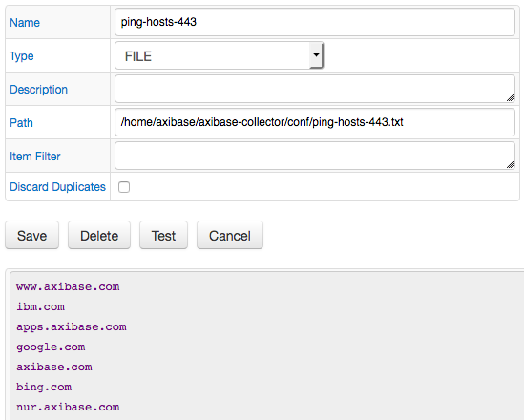Click the Type label link
Screen dimensions: 524x420
pyautogui.click(x=22, y=56)
